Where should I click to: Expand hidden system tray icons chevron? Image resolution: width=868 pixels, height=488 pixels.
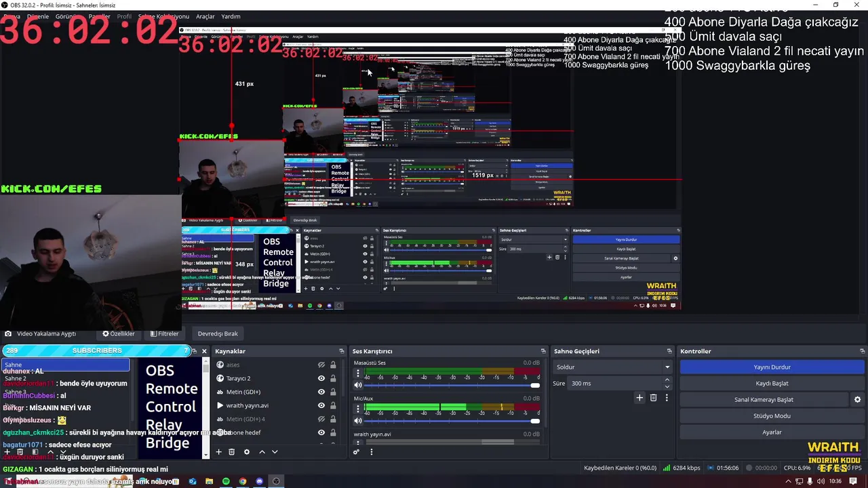[x=788, y=481]
